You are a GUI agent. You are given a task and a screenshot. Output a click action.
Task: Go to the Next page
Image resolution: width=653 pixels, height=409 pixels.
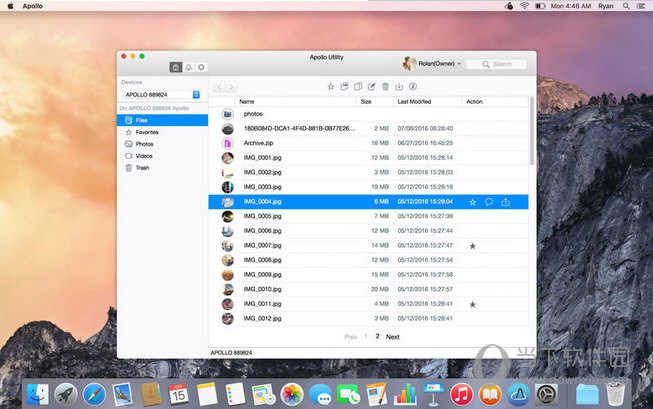(x=392, y=337)
